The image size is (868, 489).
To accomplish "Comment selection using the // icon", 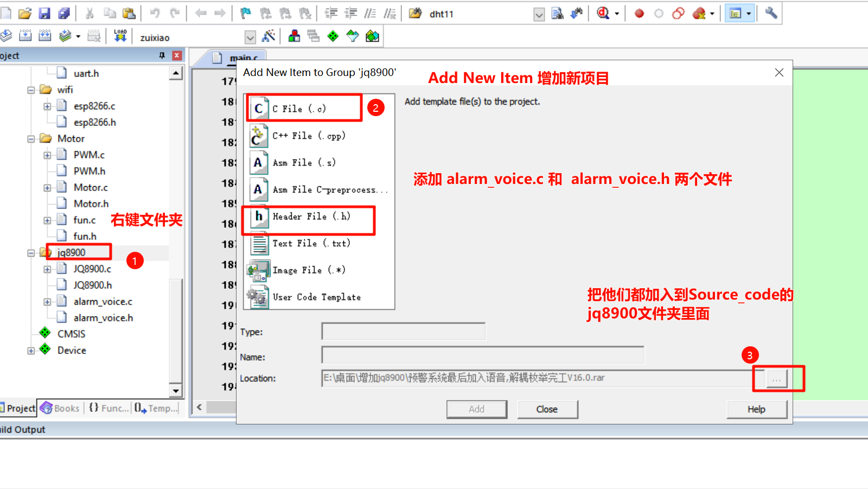I will [x=371, y=14].
